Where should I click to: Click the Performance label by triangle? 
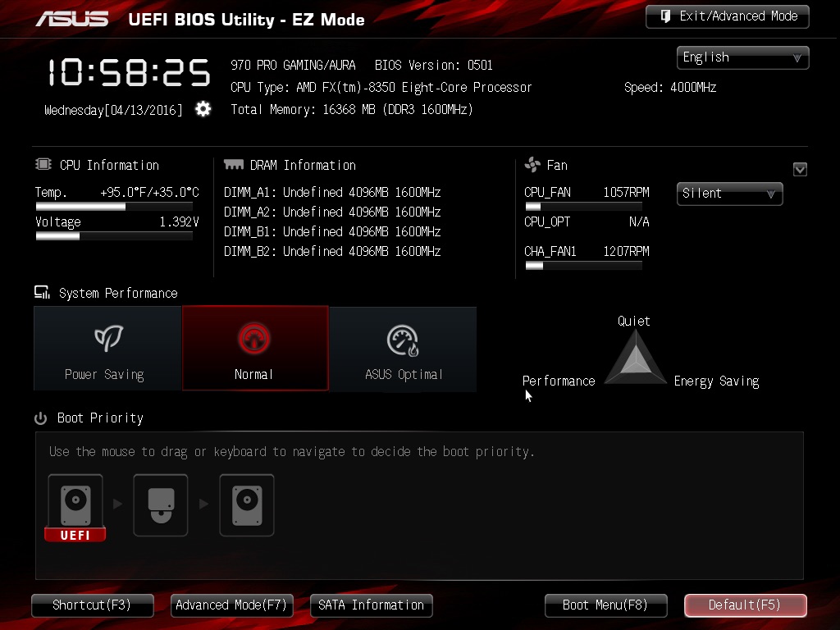click(x=559, y=381)
